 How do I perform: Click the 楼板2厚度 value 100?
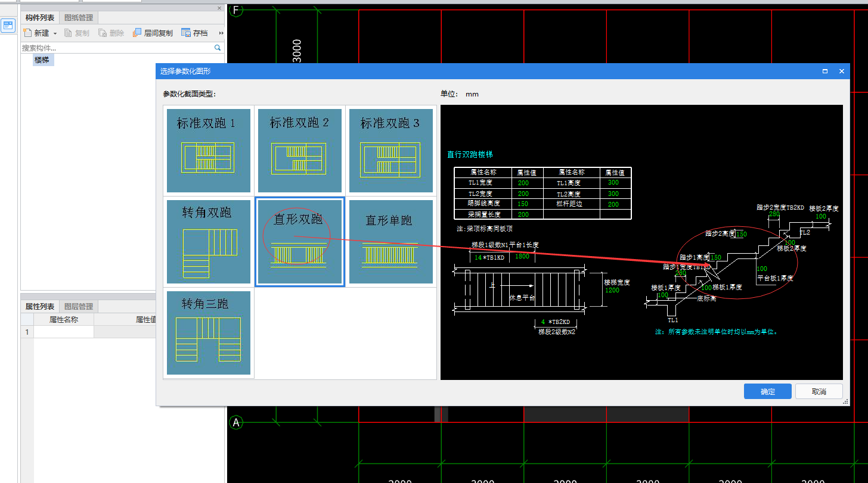pyautogui.click(x=821, y=217)
